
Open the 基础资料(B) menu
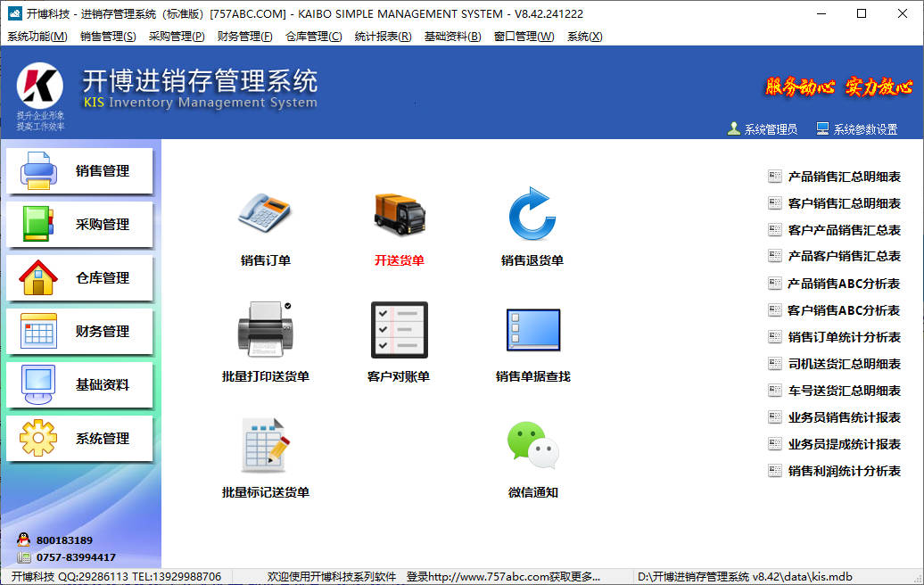[x=452, y=37]
